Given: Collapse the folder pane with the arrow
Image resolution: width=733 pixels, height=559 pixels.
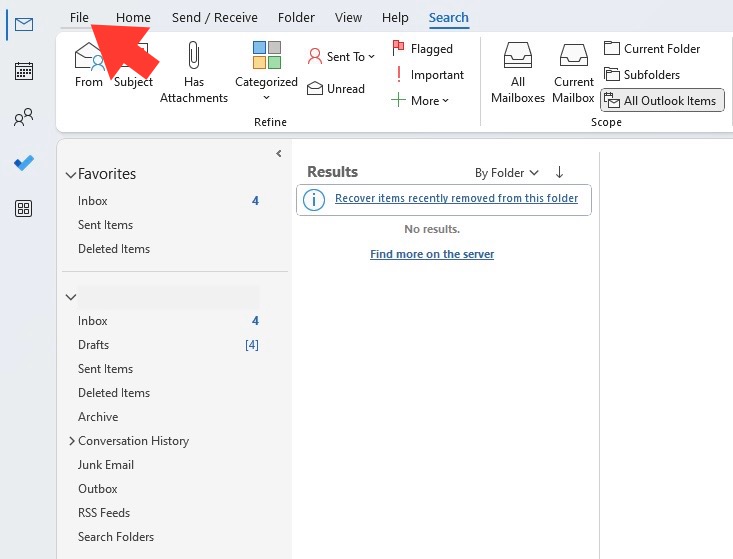Looking at the screenshot, I should point(279,153).
